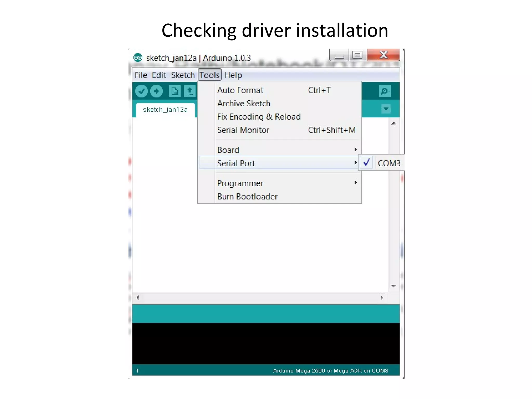
Task: Select Burn Bootloader menu entry
Action: pos(280,196)
